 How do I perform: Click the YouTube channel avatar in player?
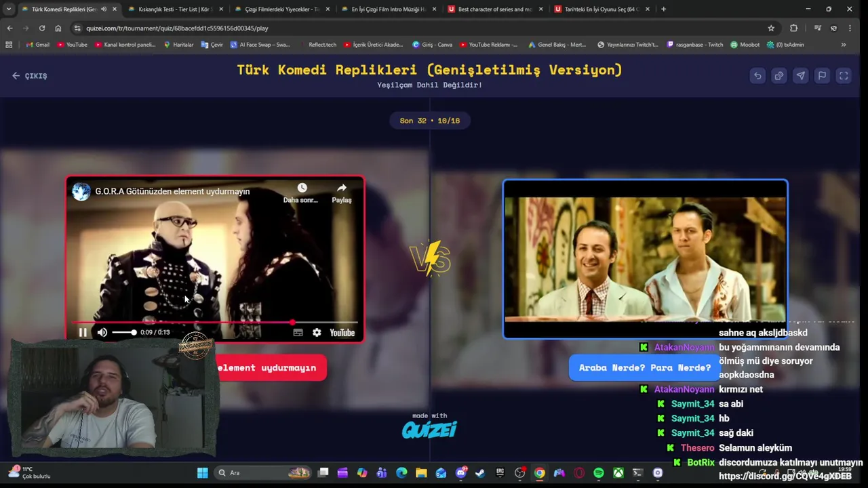pos(81,191)
